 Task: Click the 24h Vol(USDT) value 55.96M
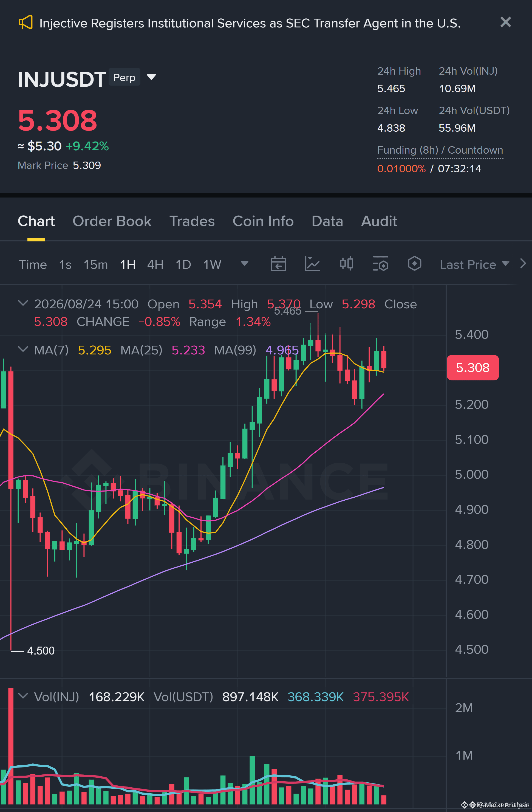tap(457, 128)
